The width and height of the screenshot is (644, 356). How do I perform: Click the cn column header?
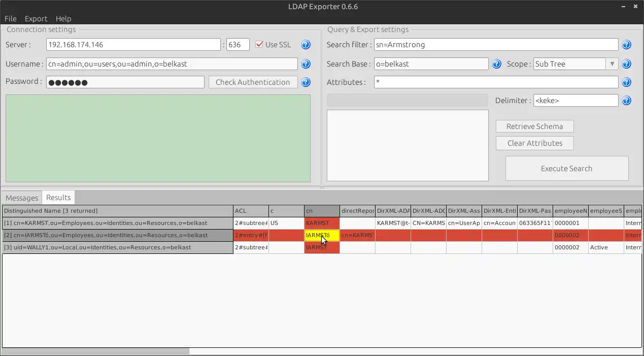tap(322, 211)
